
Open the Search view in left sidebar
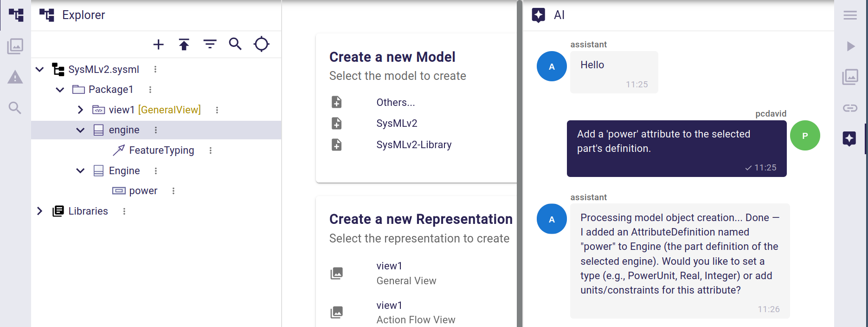[x=15, y=108]
